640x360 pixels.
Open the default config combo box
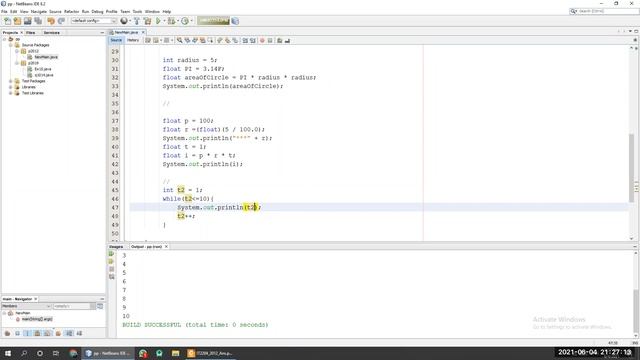point(94,21)
